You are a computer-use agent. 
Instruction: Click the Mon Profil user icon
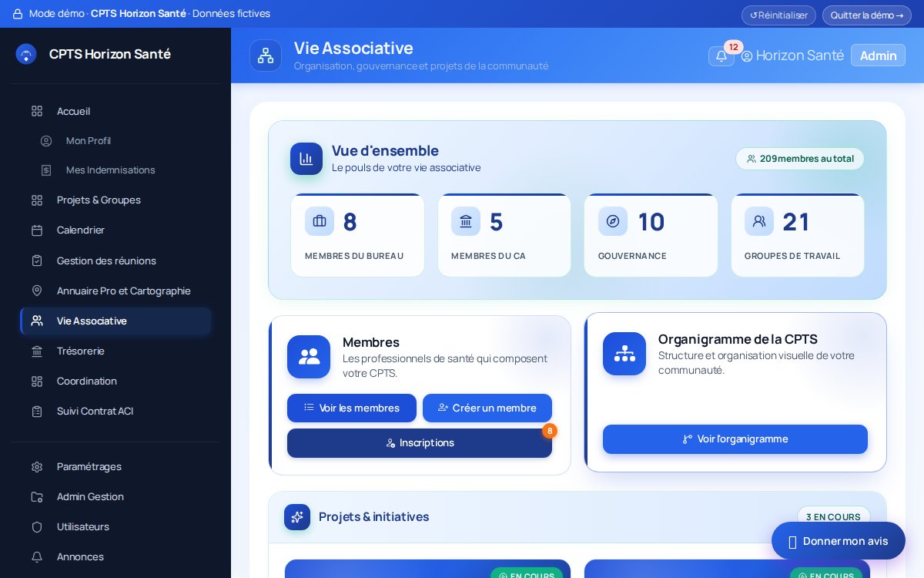[46, 141]
